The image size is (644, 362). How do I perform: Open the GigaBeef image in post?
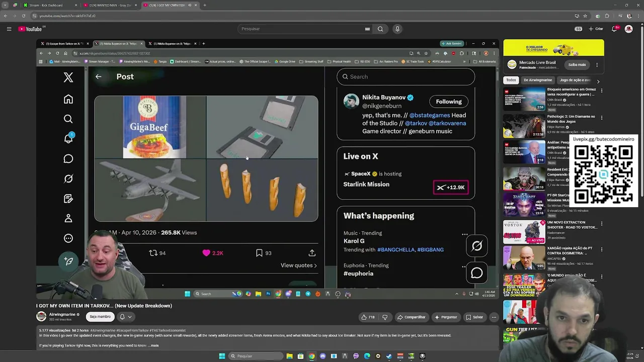click(x=150, y=127)
